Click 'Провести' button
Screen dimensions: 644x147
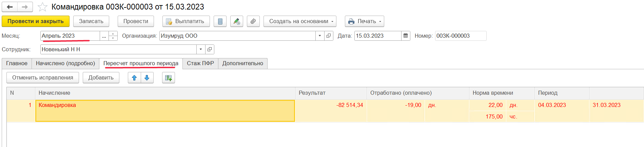[136, 21]
